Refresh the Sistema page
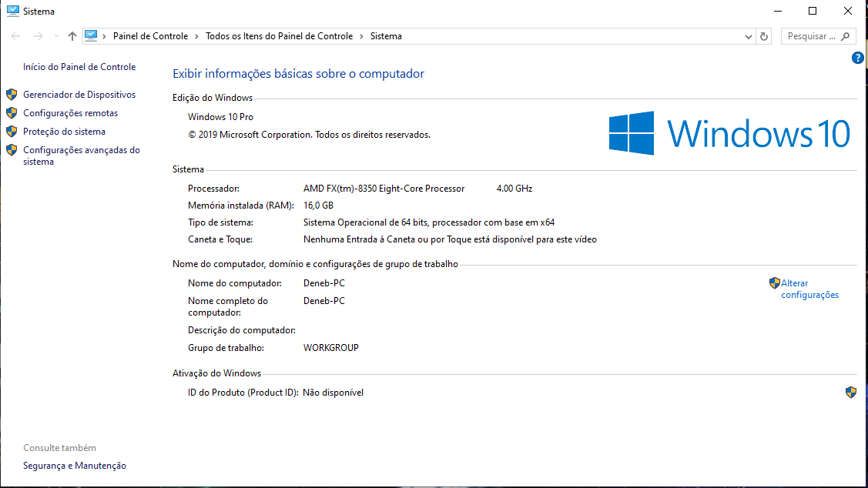The height and width of the screenshot is (488, 868). (x=764, y=36)
